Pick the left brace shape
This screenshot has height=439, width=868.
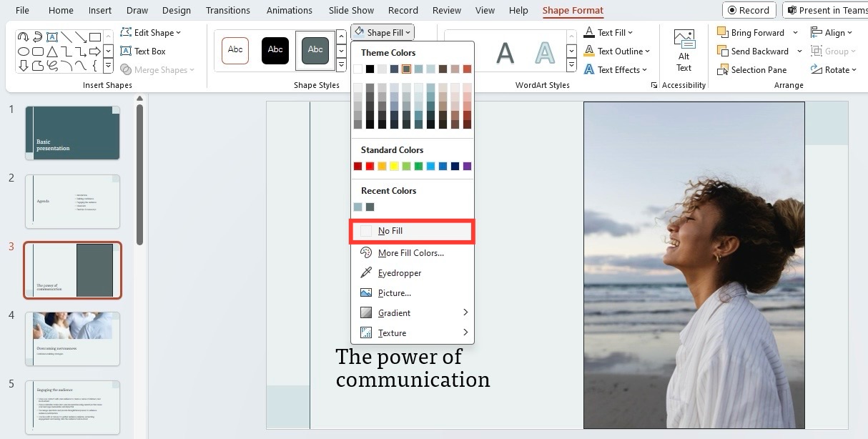coord(95,66)
